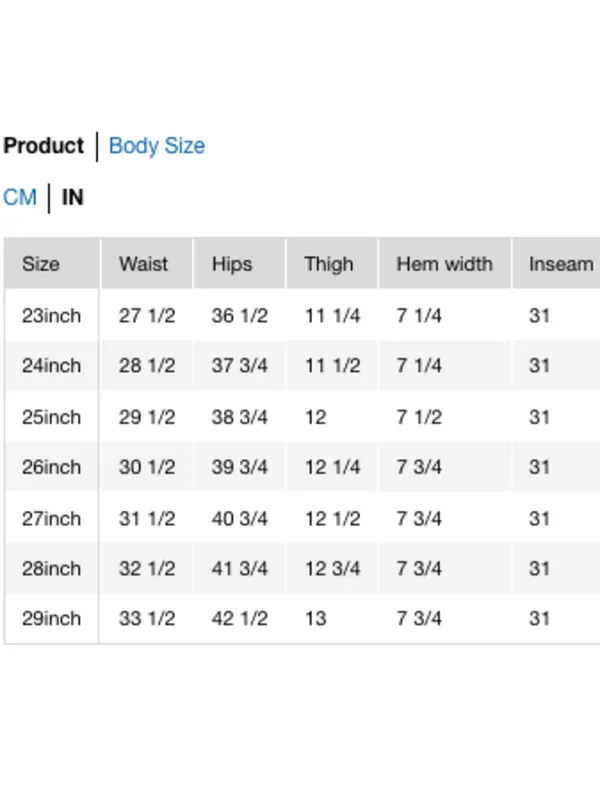Image resolution: width=600 pixels, height=798 pixels.
Task: Click the 27 1/2 waist value
Action: point(147,316)
